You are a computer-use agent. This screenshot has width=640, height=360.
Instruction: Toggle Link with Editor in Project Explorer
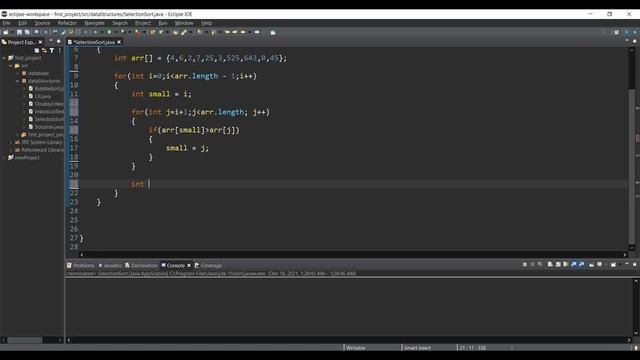(x=44, y=51)
